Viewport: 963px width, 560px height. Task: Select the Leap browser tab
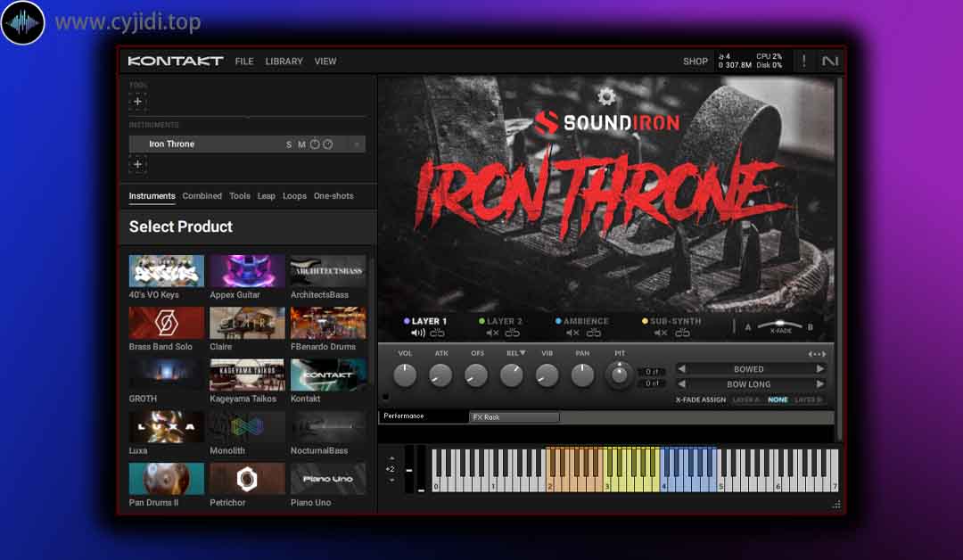(x=266, y=196)
